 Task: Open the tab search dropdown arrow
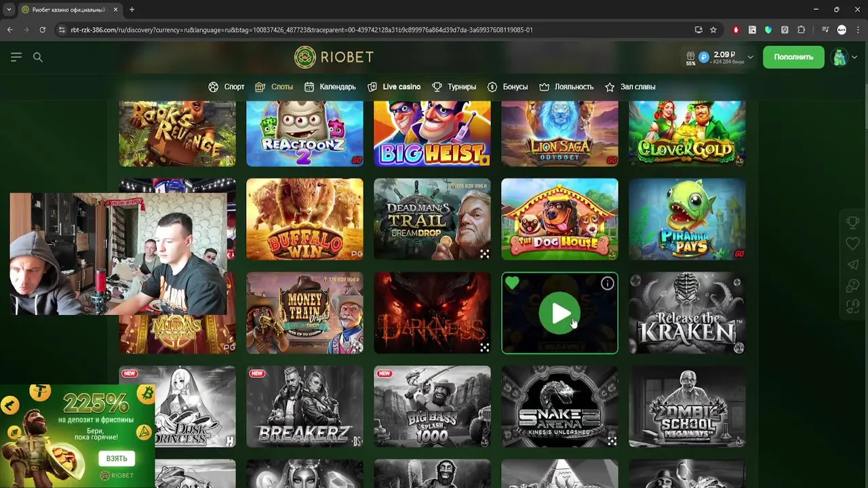9,9
